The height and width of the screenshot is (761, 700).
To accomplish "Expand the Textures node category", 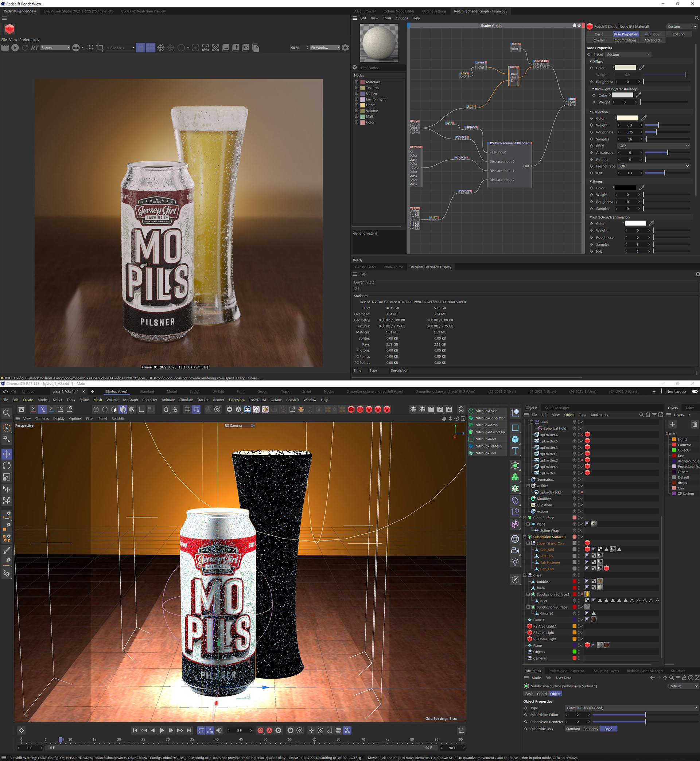I will click(x=357, y=87).
